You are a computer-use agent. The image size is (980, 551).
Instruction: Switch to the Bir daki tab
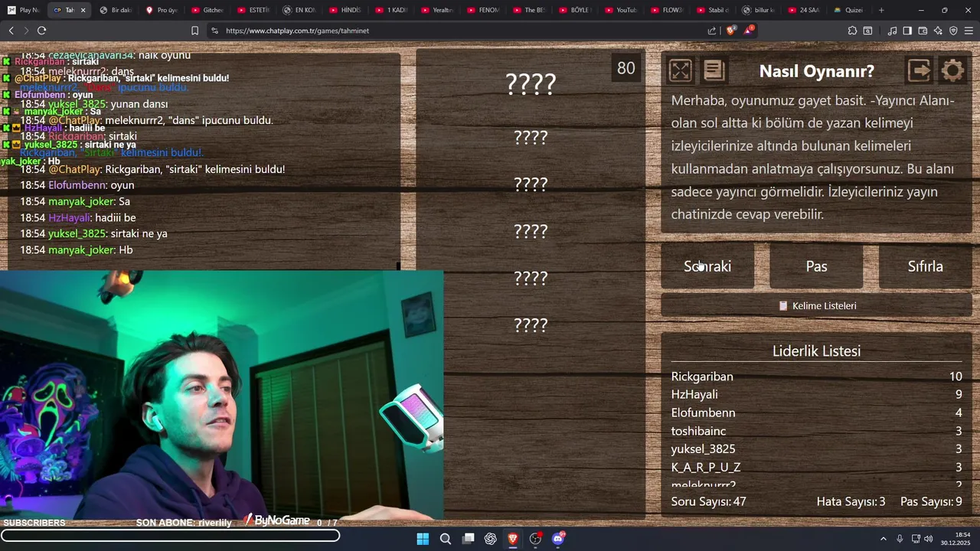(116, 10)
